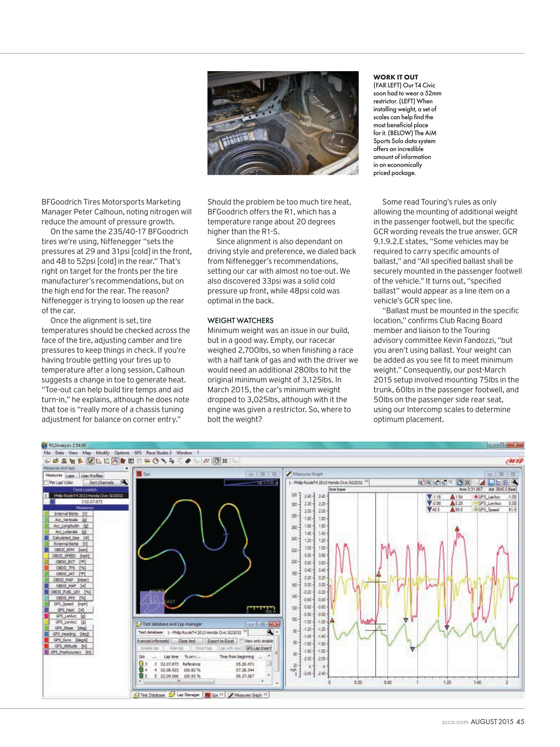Click the measures graph pencil toolbar icon
This screenshot has height=747, width=560.
(x=91, y=461)
